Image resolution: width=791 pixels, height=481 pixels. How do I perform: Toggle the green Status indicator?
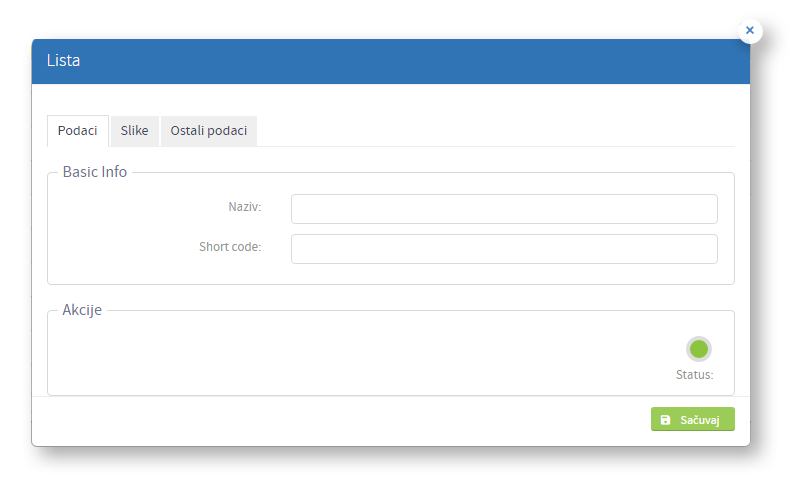(x=699, y=349)
